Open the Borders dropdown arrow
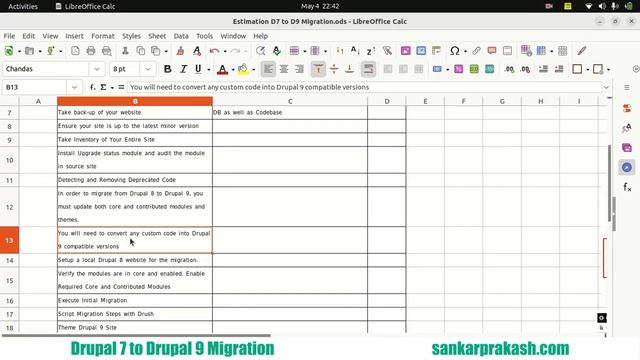 [x=588, y=69]
